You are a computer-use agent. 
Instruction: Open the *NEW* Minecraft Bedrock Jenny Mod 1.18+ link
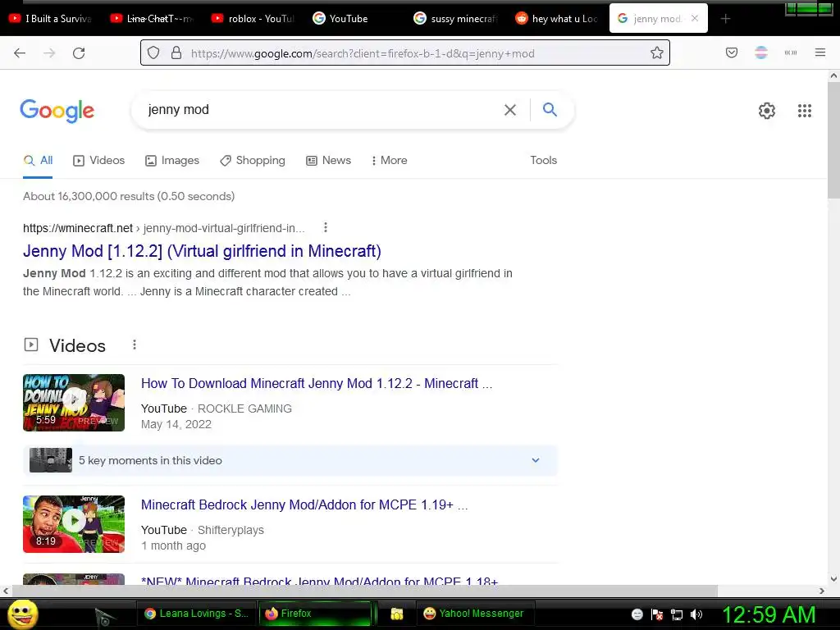319,580
